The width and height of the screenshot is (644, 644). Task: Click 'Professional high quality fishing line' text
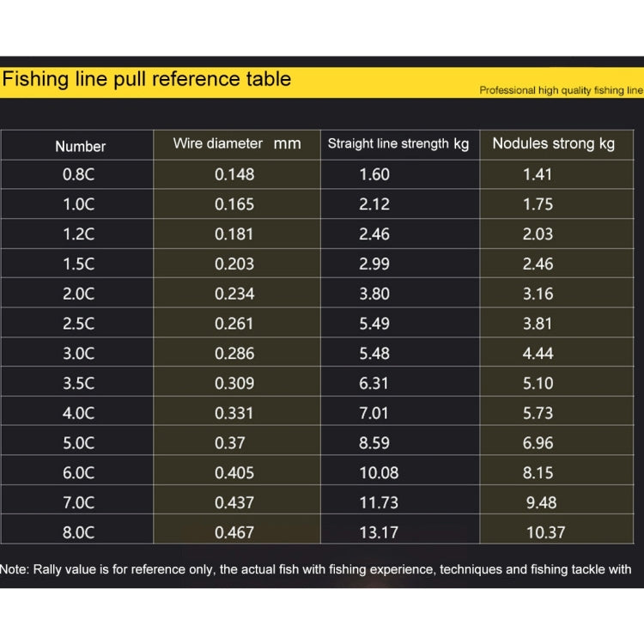561,90
